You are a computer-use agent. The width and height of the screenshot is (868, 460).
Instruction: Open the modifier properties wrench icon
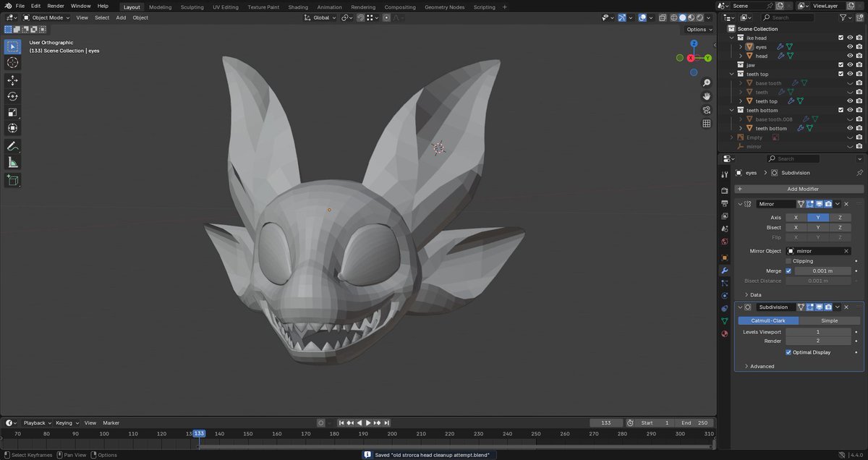pos(724,270)
